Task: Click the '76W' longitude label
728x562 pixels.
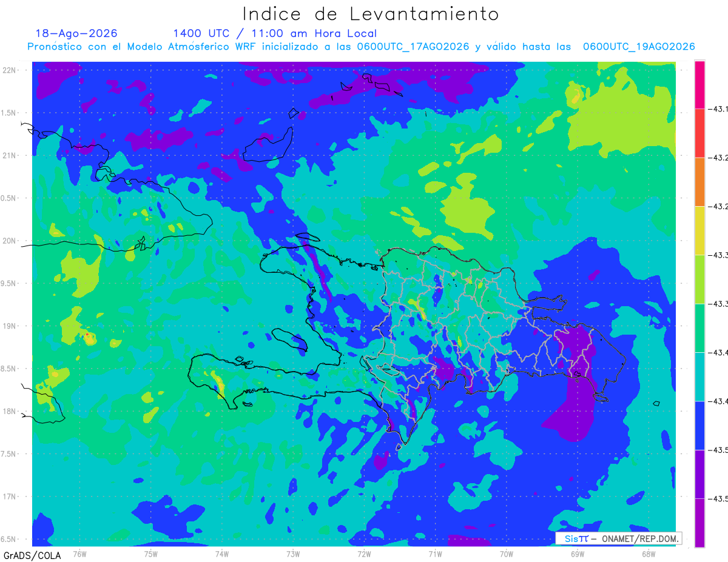Action: tap(79, 554)
